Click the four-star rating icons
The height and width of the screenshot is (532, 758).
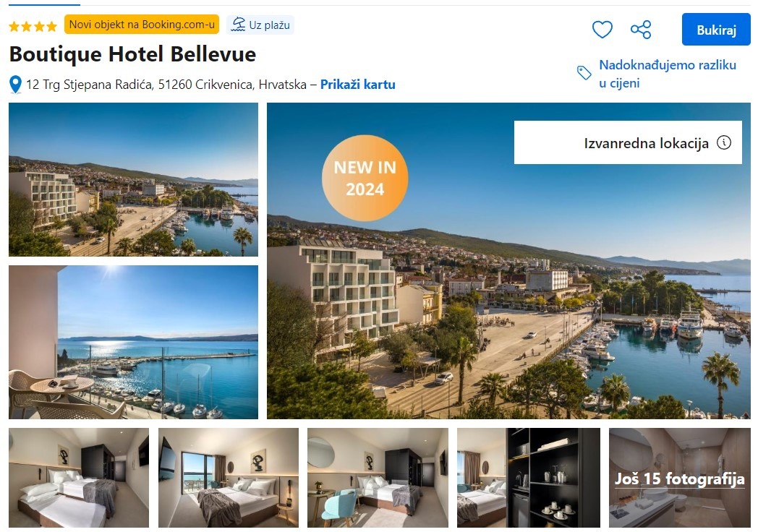pyautogui.click(x=33, y=26)
